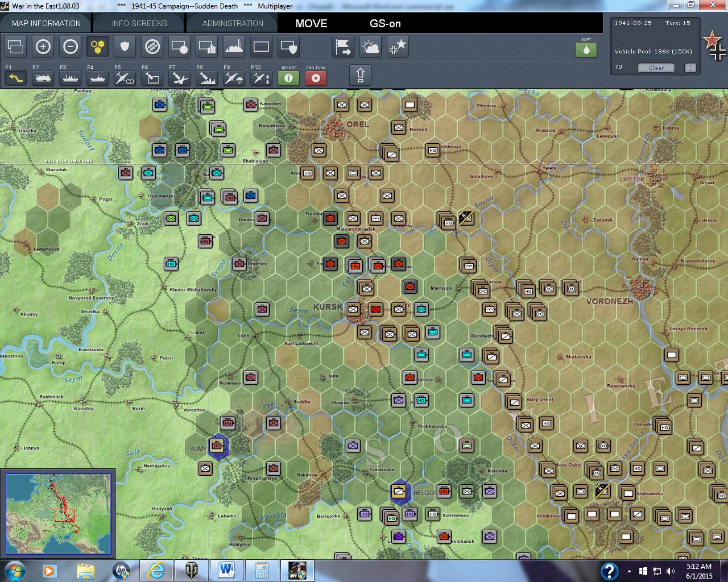
Task: Toggle the rectangle with shield overlay
Action: click(x=289, y=47)
